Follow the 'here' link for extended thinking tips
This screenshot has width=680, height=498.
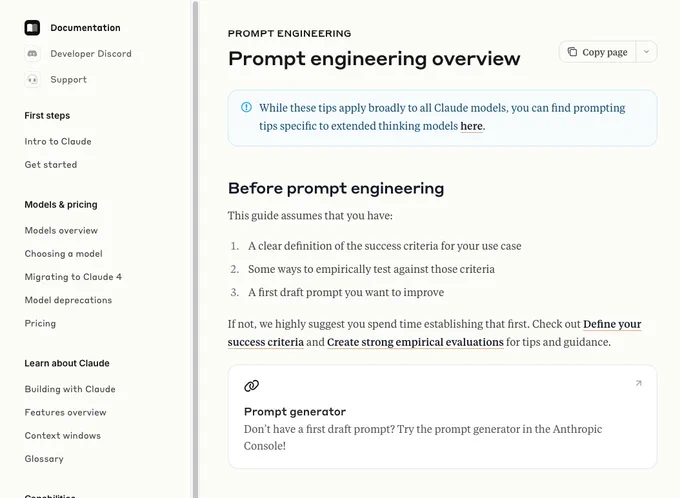[x=471, y=126]
